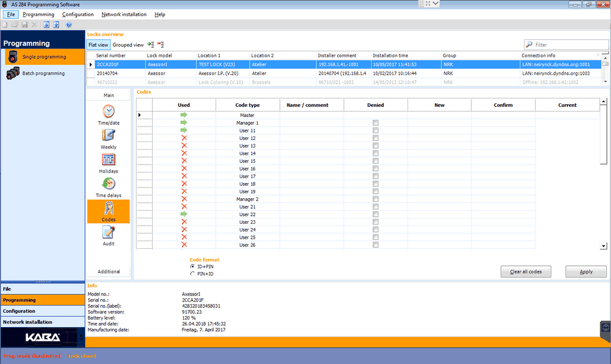
Task: Switch to the Flat view tab
Action: [98, 45]
